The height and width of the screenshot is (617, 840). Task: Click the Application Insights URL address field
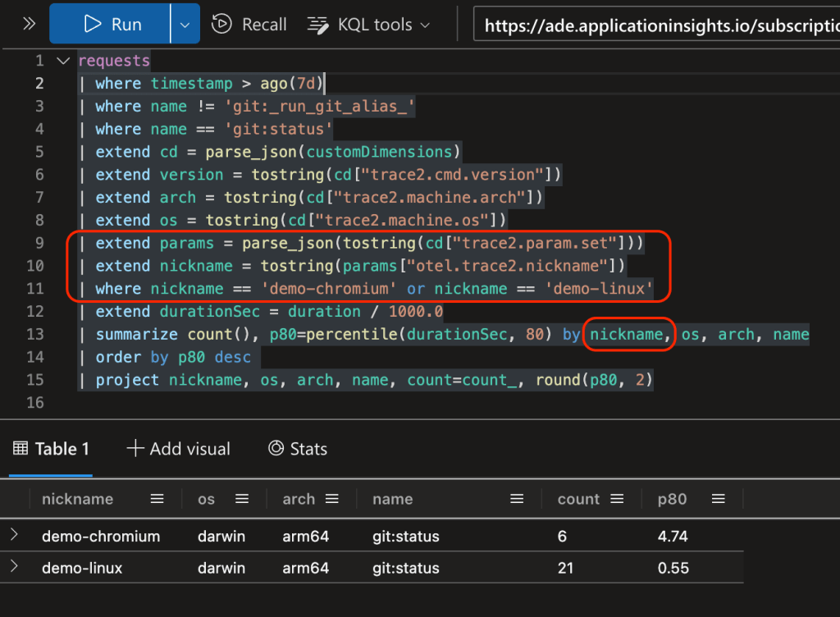click(x=656, y=25)
